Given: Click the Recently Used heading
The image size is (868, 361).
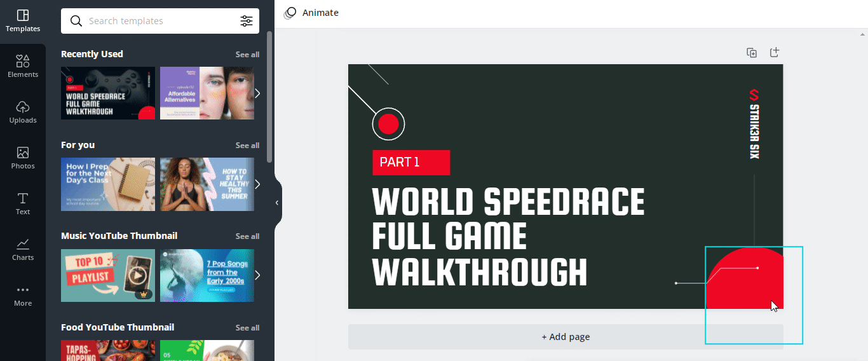Looking at the screenshot, I should click(x=92, y=54).
